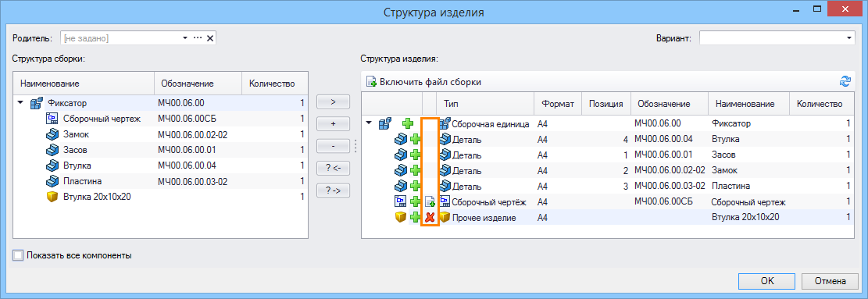Collapse the Фиксатор node in assembly tree
The image size is (868, 299).
coord(21,103)
